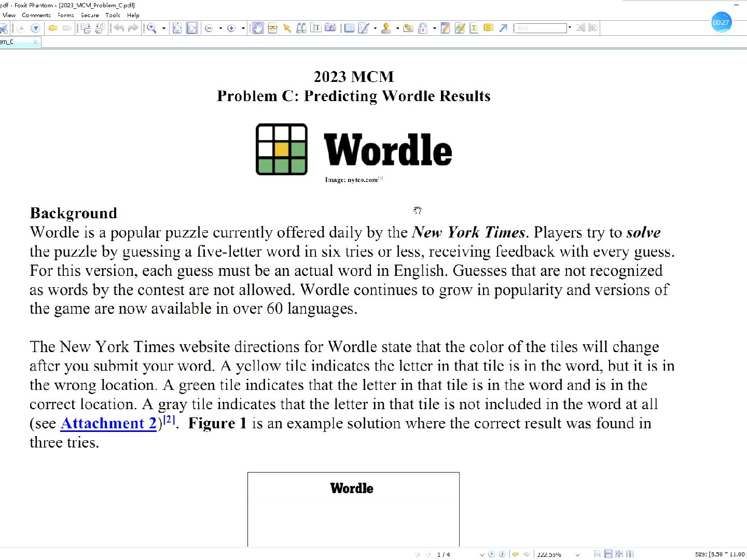Click the previous page button in status bar
The width and height of the screenshot is (747, 560).
point(428,554)
